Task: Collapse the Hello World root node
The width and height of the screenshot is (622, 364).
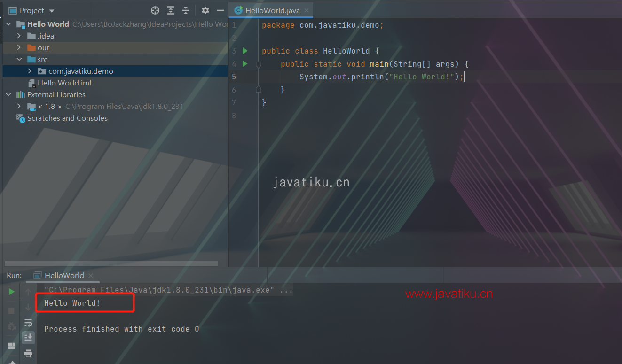Action: [8, 24]
